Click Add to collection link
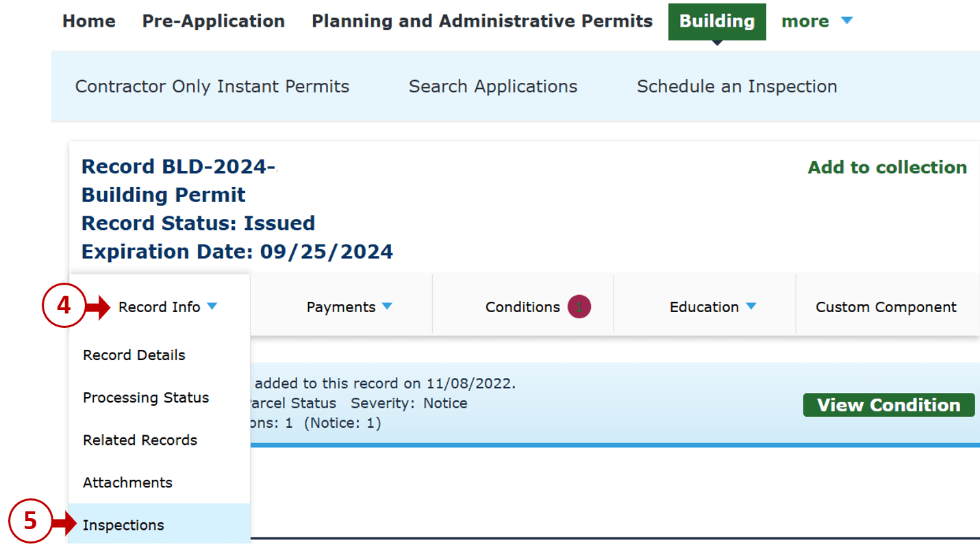This screenshot has width=980, height=549. point(888,168)
